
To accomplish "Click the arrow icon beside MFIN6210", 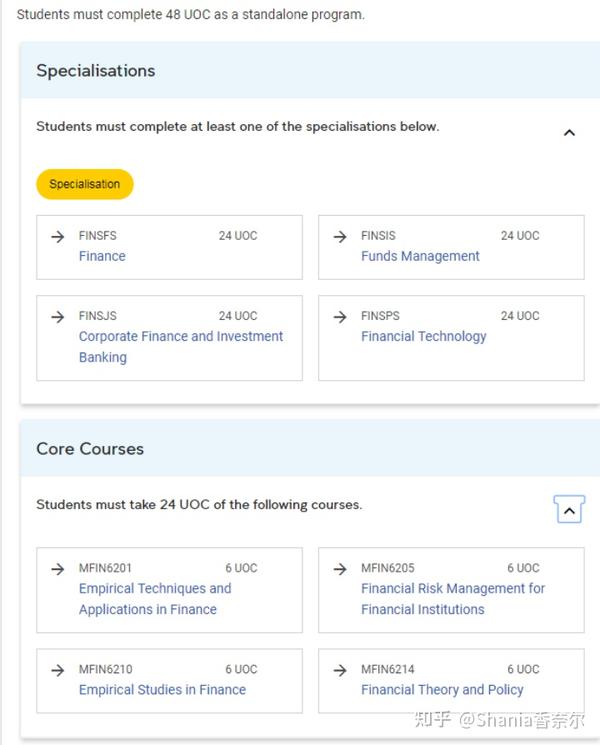I will point(57,670).
